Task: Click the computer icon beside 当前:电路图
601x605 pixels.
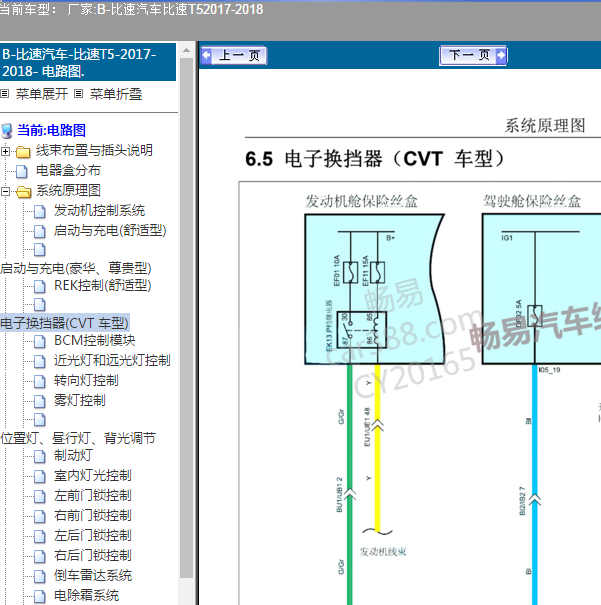Action: [7, 131]
